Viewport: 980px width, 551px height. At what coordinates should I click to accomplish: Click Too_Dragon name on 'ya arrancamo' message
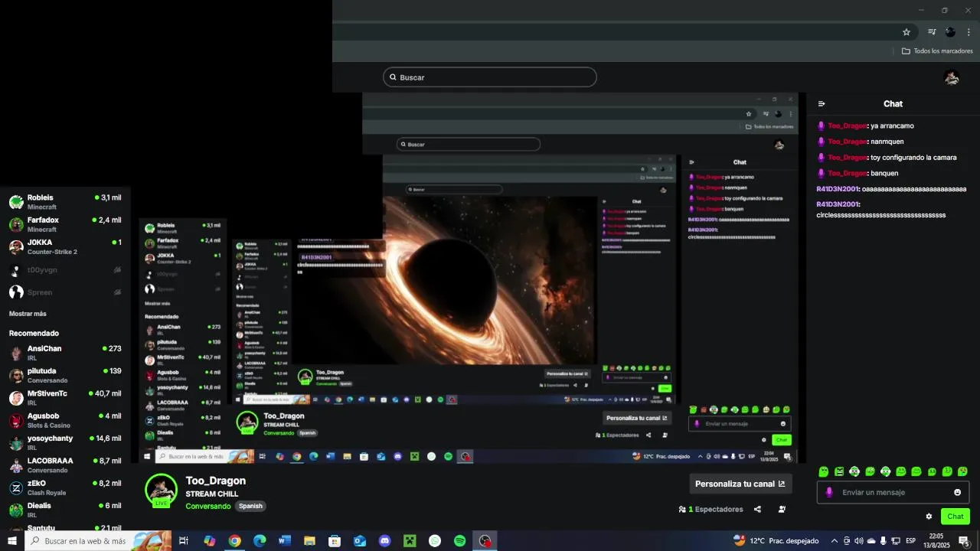847,126
